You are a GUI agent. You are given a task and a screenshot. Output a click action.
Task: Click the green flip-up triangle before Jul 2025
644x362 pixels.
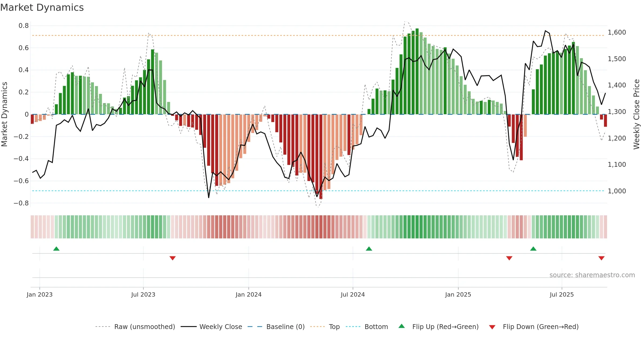(533, 249)
